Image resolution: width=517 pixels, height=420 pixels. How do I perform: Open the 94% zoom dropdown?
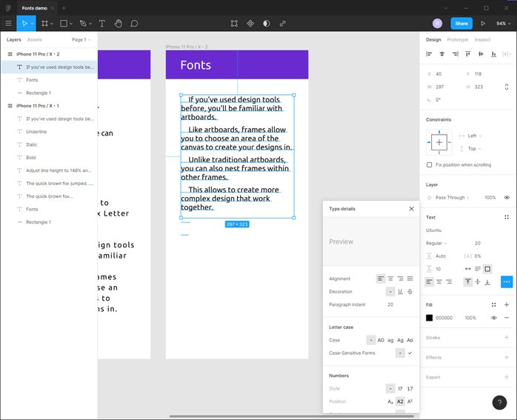(502, 24)
